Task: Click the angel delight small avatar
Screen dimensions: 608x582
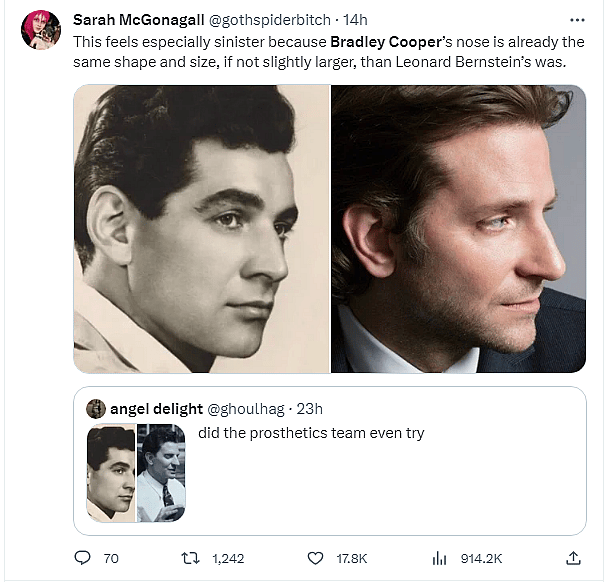Action: pyautogui.click(x=96, y=408)
